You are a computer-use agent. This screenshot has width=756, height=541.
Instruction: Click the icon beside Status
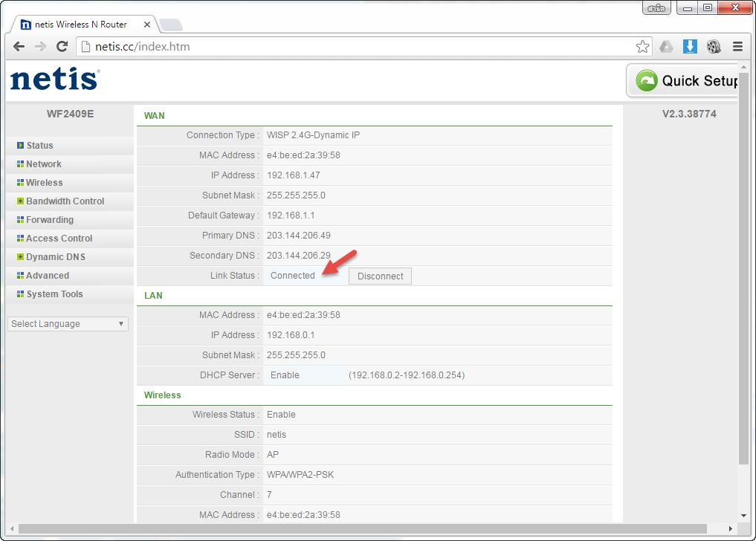coord(20,145)
